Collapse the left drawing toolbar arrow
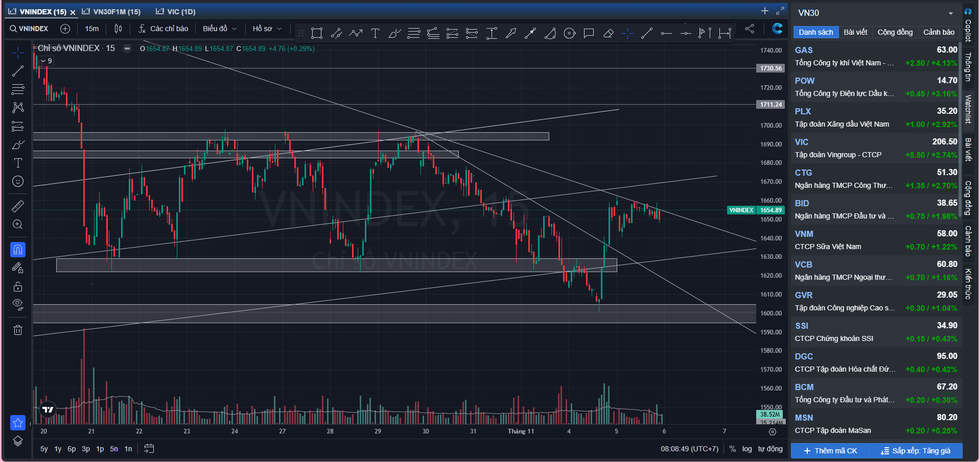Image resolution: width=980 pixels, height=462 pixels. coord(30,423)
